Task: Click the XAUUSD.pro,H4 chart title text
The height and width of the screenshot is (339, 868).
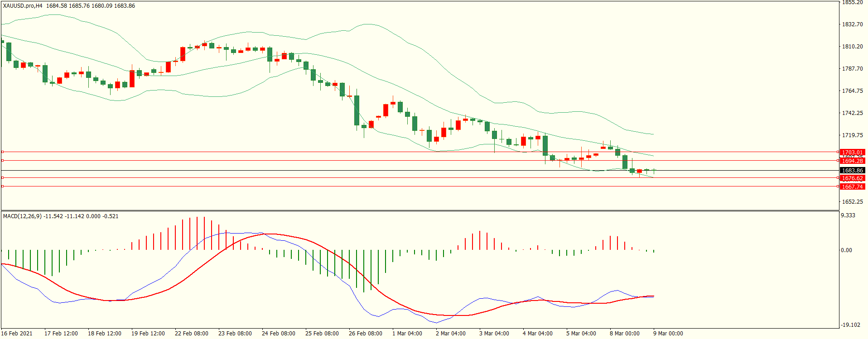Action: click(23, 6)
